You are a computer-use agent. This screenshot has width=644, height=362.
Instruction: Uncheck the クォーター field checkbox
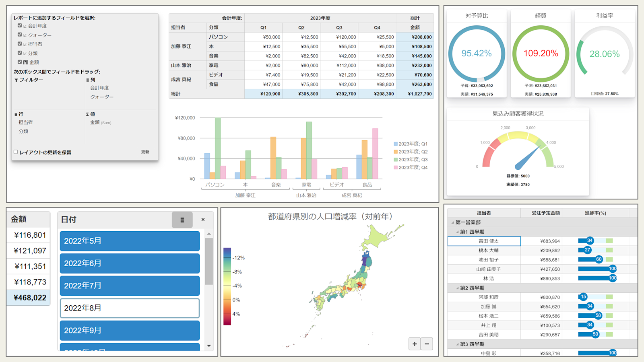coord(20,35)
